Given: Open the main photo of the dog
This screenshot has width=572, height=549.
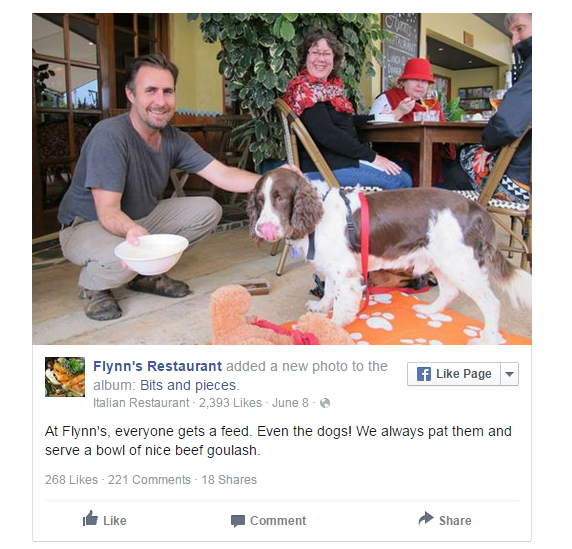Looking at the screenshot, I should coord(282,179).
